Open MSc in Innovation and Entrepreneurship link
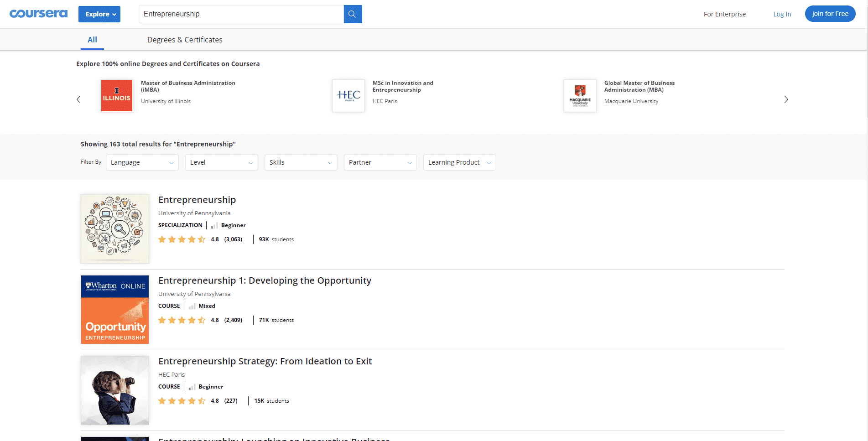Screen dimensions: 868x441 [x=403, y=86]
